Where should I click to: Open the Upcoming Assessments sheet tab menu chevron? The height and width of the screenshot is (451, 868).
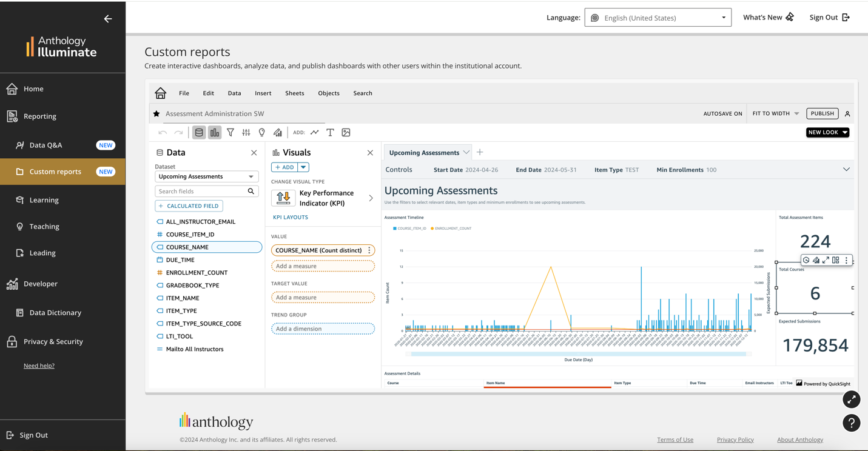click(x=466, y=153)
